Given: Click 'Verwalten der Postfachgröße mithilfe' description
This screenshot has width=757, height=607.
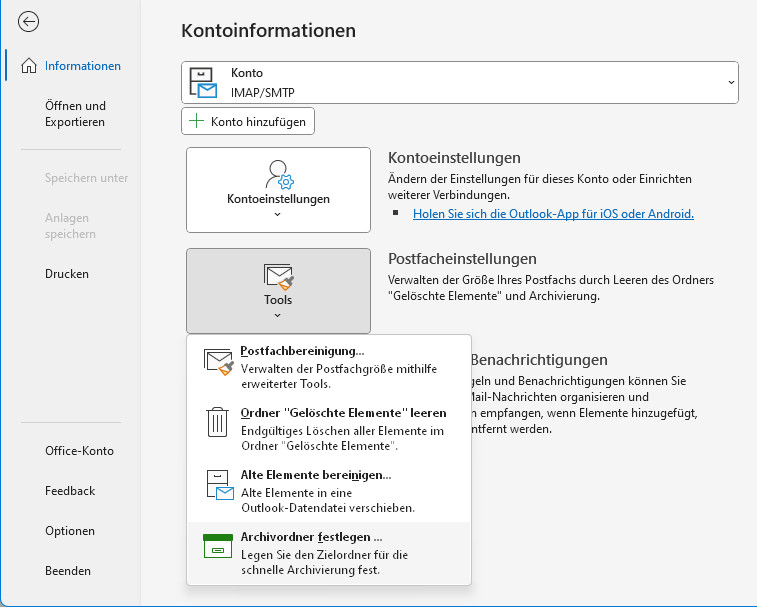Looking at the screenshot, I should [x=339, y=376].
